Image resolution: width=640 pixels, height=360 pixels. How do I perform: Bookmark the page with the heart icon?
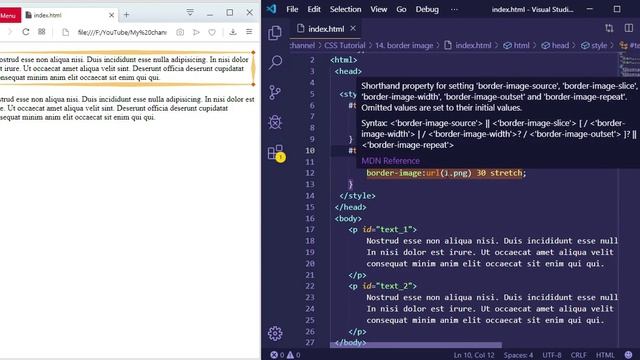212,32
